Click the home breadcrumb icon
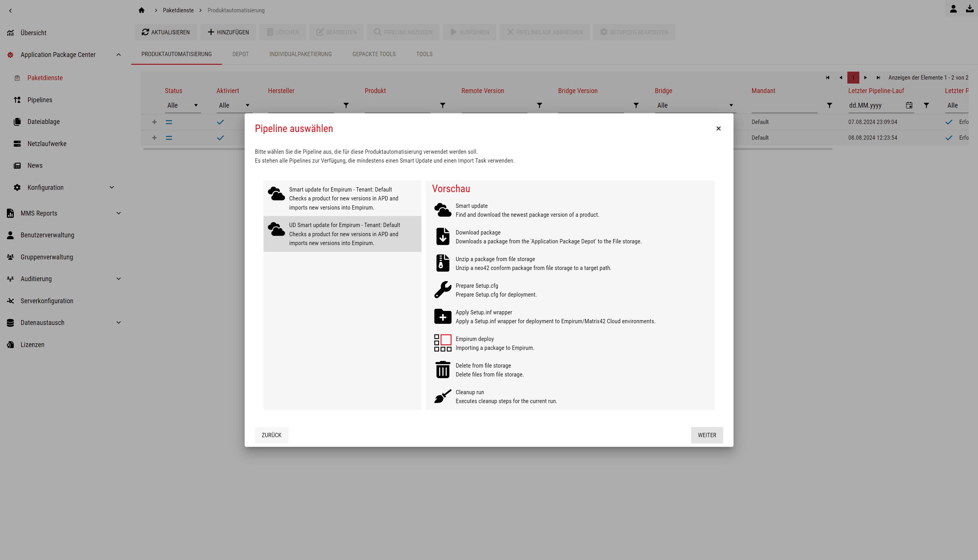Image resolution: width=978 pixels, height=560 pixels. pyautogui.click(x=142, y=10)
